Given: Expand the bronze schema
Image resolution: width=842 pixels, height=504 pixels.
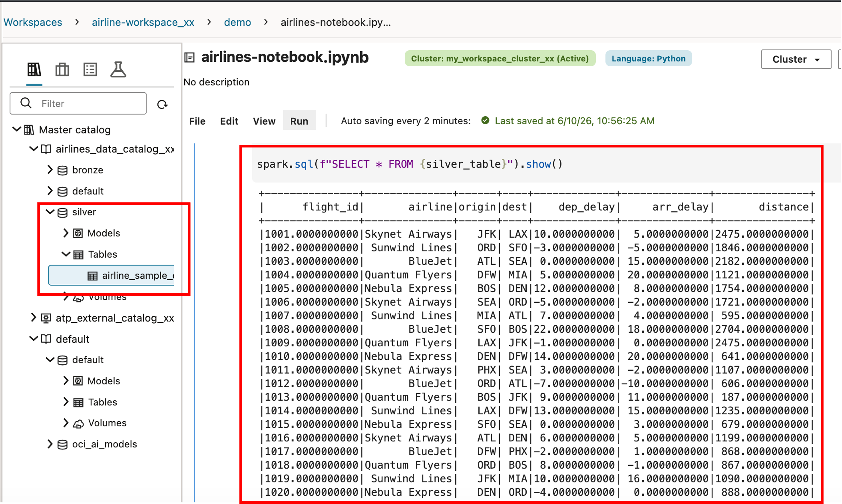Looking at the screenshot, I should coord(50,170).
